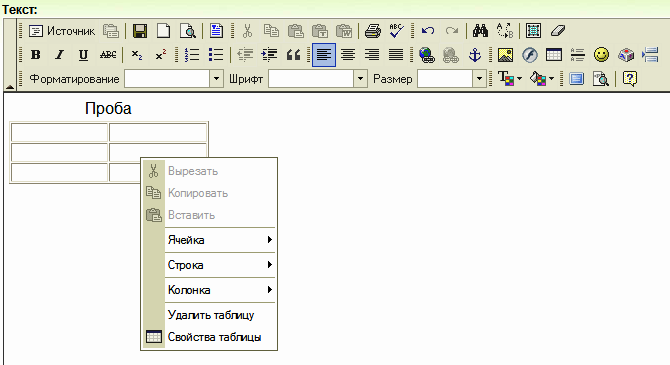Image resolution: width=670 pixels, height=365 pixels.
Task: Insert a bulleted list
Action: (x=216, y=55)
